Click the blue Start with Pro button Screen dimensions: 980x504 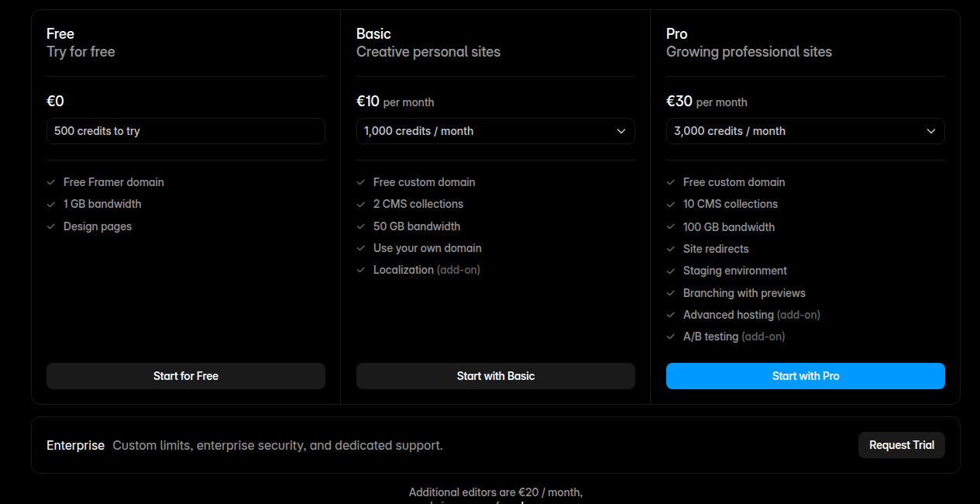click(806, 376)
